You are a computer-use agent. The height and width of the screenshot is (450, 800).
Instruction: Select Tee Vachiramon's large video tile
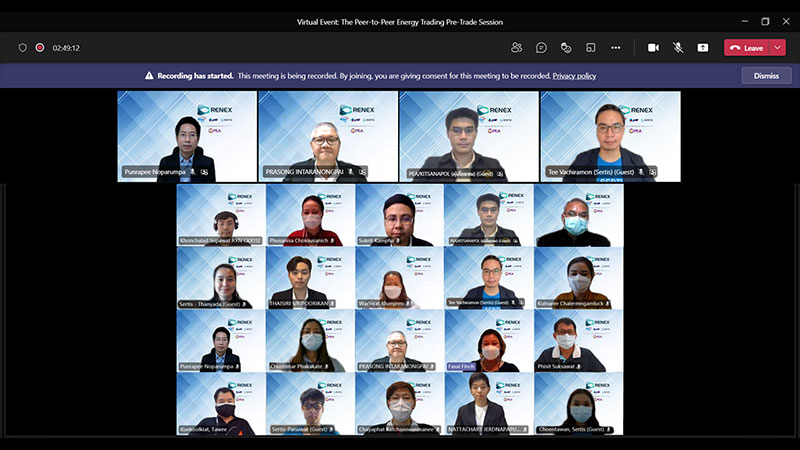pos(610,136)
